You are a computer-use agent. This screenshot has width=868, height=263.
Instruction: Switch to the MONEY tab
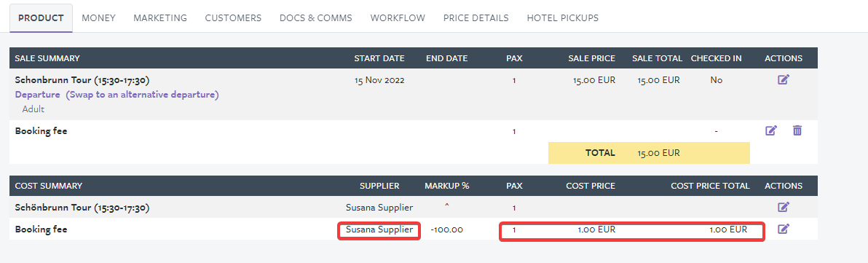(98, 17)
